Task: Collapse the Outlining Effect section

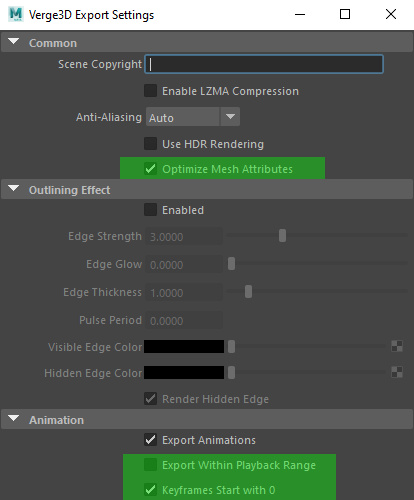Action: tap(14, 188)
